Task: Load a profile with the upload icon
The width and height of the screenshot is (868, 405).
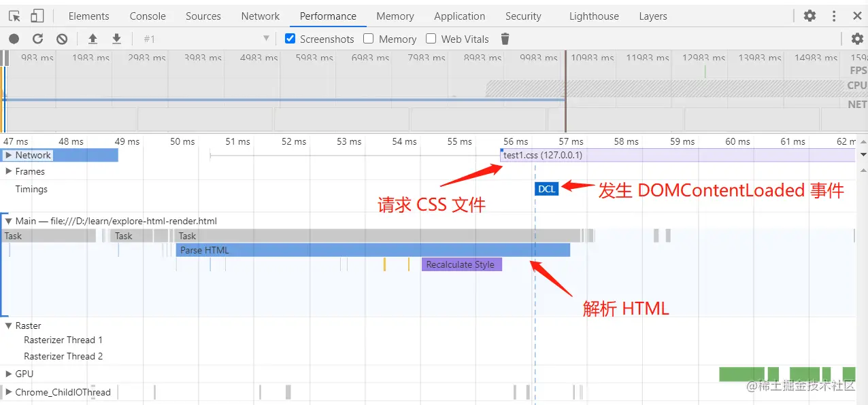Action: click(x=93, y=39)
